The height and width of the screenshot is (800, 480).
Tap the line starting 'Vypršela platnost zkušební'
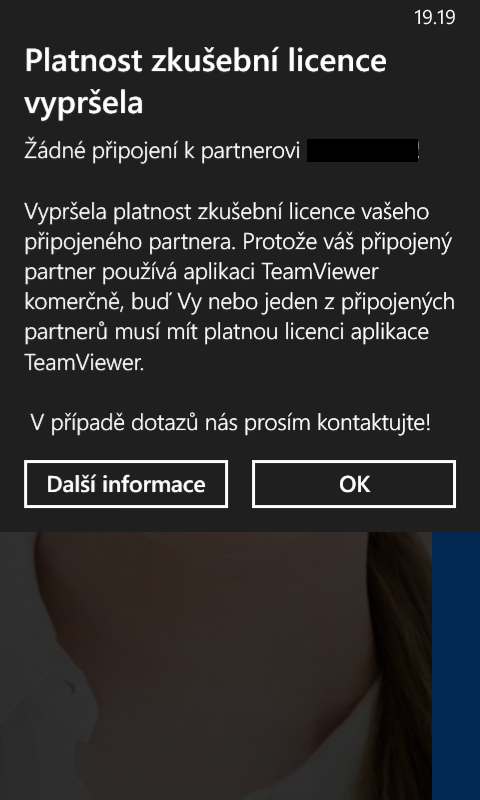(x=226, y=212)
